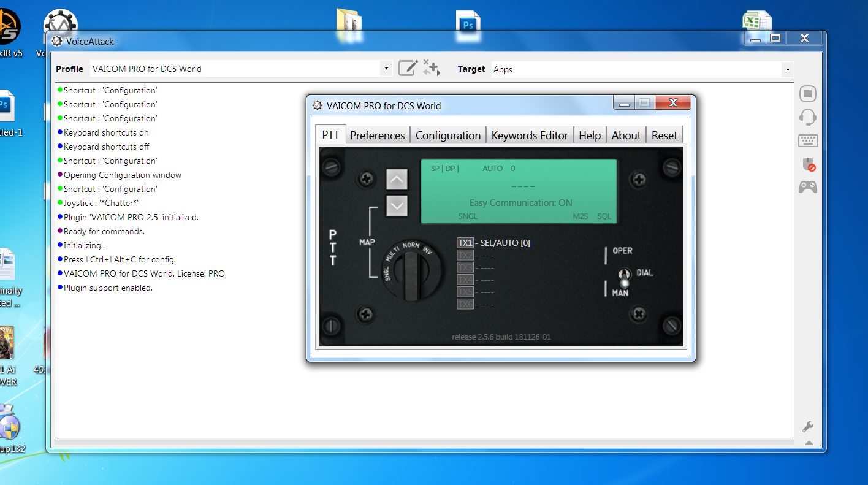The image size is (868, 485).
Task: Click log entry 'Keyboard shortcuts on'
Action: coord(106,132)
